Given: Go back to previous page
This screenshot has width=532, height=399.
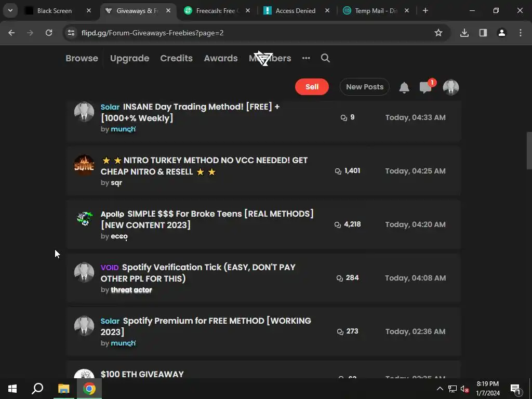Looking at the screenshot, I should [x=11, y=33].
